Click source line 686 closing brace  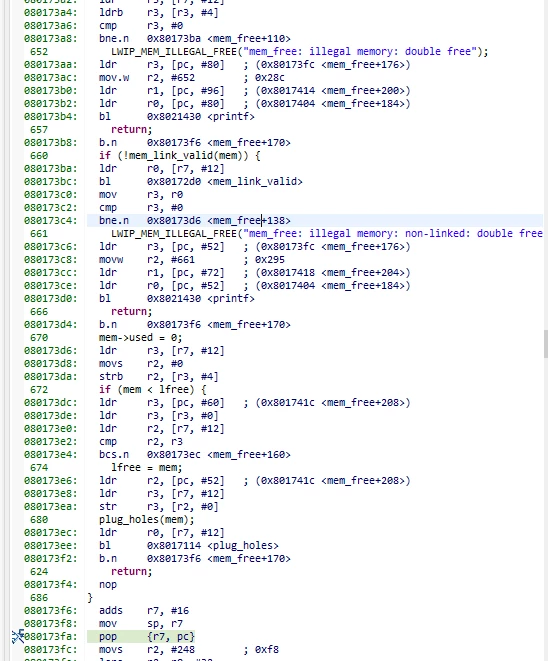click(90, 598)
